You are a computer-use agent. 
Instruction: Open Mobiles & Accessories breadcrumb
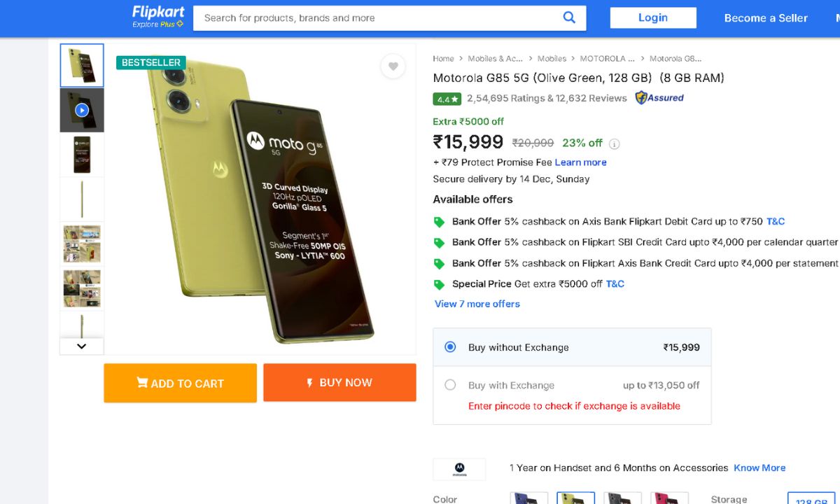click(495, 59)
